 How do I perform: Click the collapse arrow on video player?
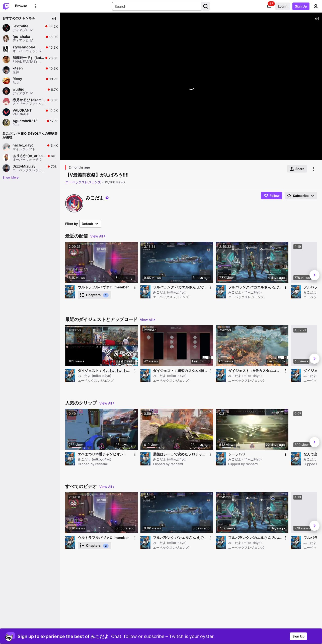tap(317, 19)
